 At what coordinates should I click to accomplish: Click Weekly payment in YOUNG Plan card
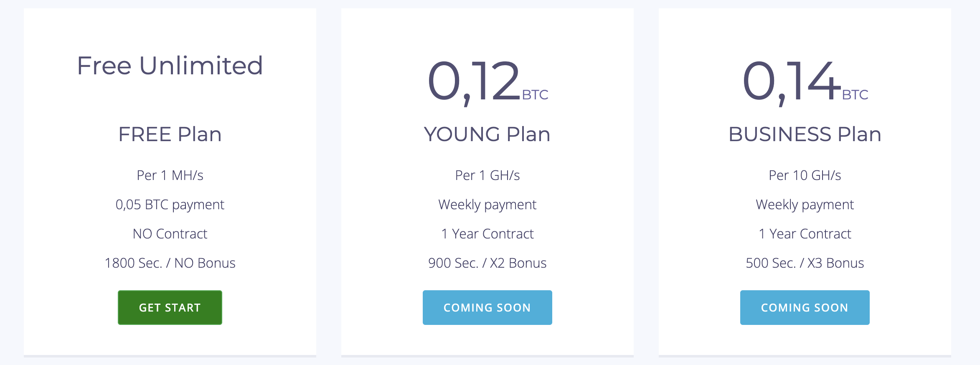pos(487,205)
